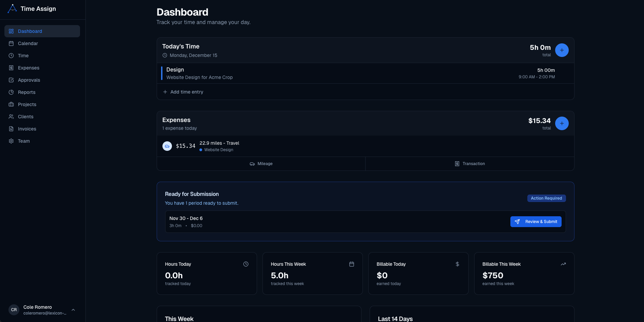Screen dimensions: 644x322
Task: Click dollar icon on Billable Today card
Action: pyautogui.click(x=457, y=264)
